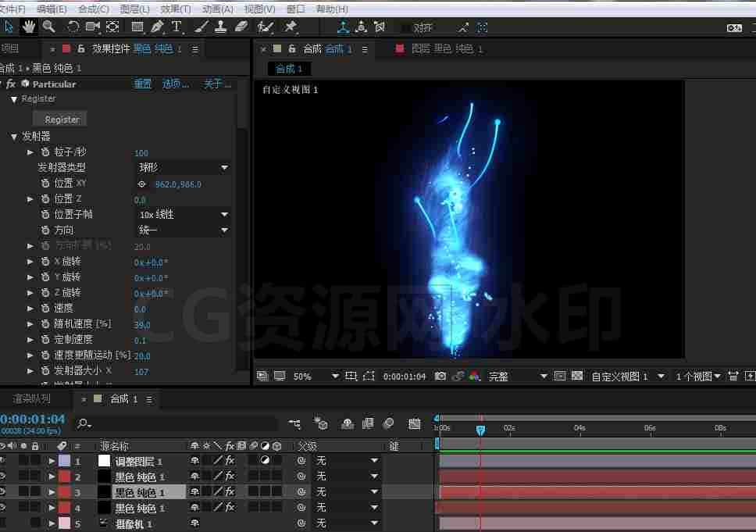The image size is (756, 532).
Task: Select the Puppet Pin tool
Action: point(291,27)
